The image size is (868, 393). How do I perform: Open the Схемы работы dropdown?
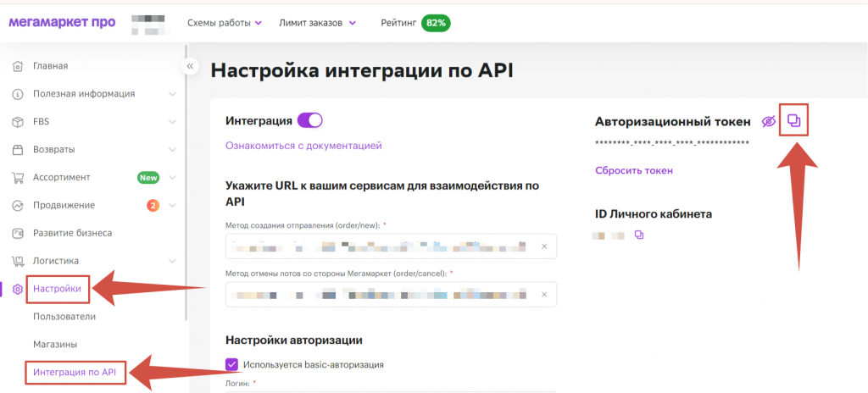click(224, 23)
